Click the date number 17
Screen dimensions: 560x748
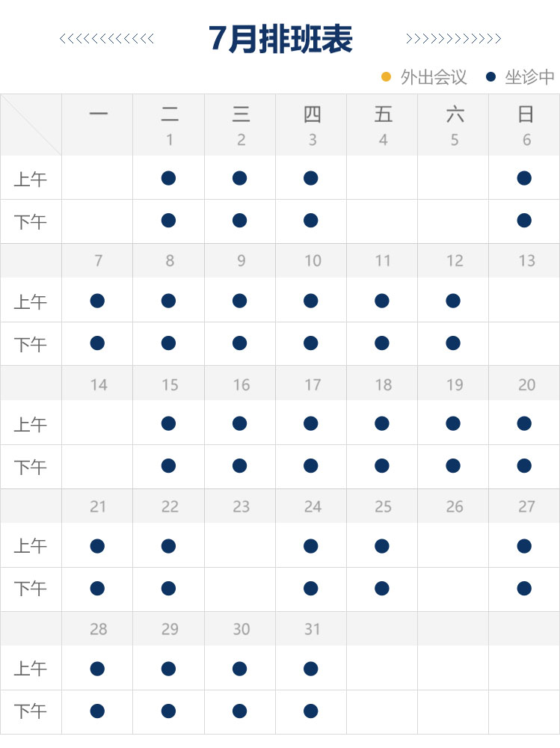313,384
